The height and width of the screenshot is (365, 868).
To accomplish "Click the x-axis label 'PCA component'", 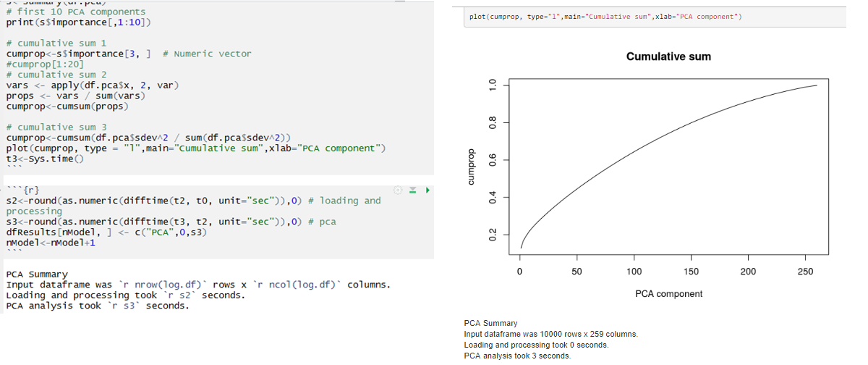I will tap(668, 293).
